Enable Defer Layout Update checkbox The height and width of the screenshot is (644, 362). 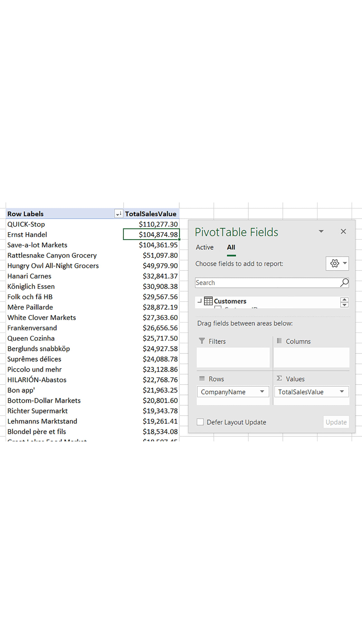[x=200, y=422]
